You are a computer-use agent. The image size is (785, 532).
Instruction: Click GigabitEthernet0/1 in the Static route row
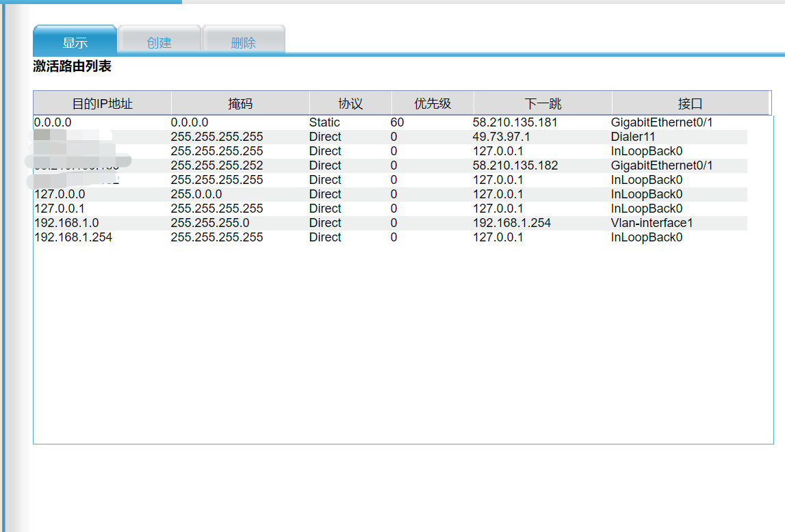click(662, 122)
